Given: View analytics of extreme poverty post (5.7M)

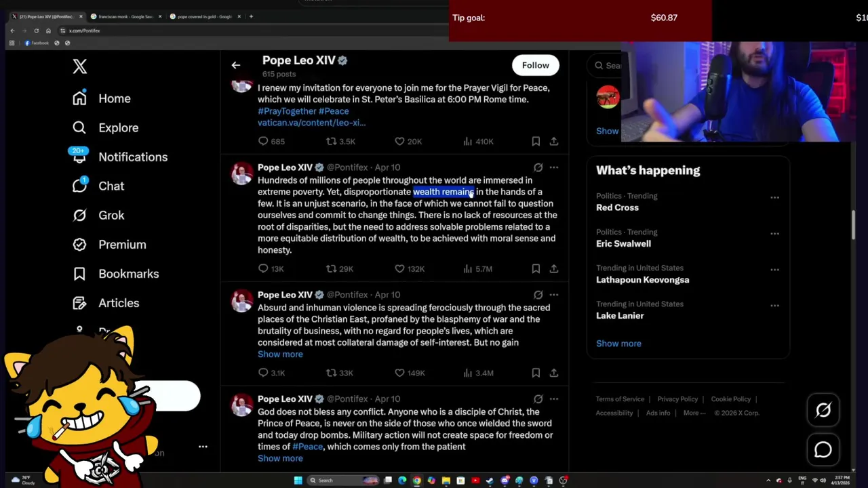Looking at the screenshot, I should click(477, 268).
